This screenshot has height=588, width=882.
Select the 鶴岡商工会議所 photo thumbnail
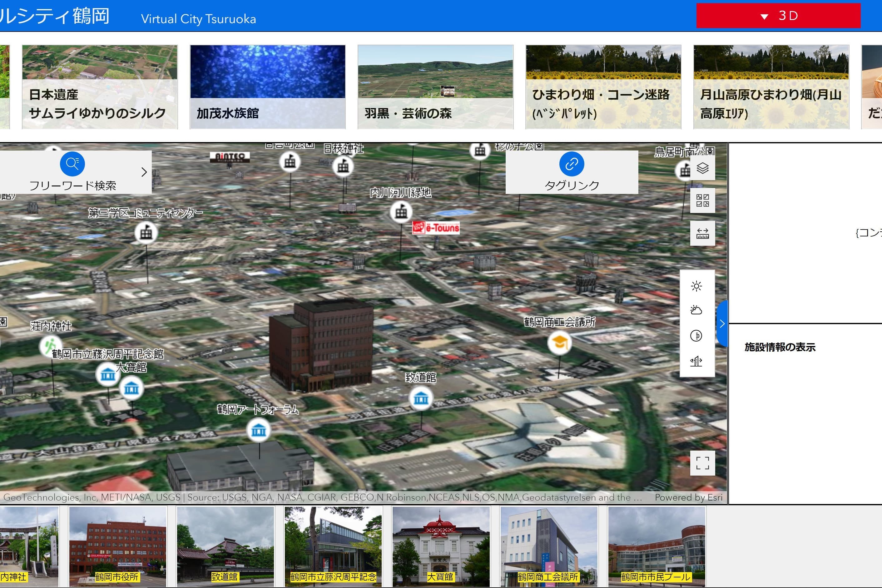point(549,546)
